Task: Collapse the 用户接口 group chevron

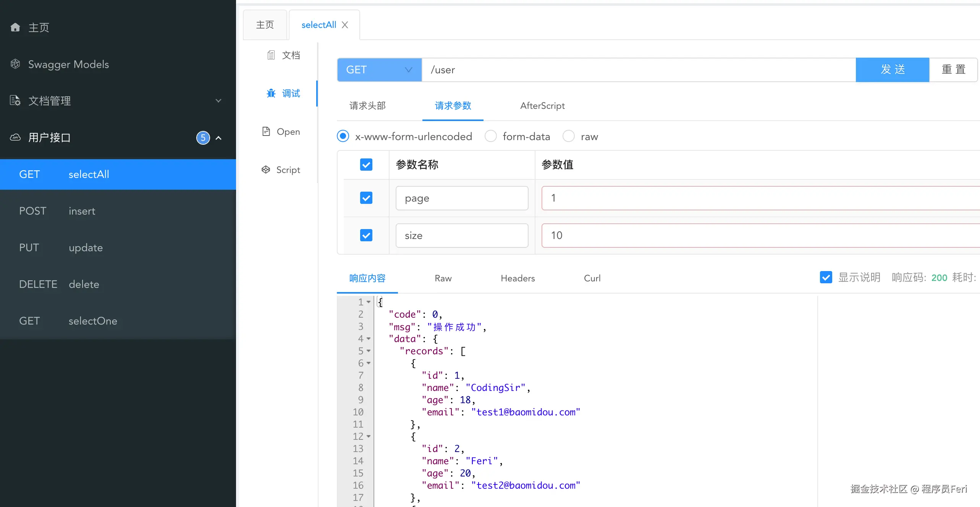Action: [218, 137]
